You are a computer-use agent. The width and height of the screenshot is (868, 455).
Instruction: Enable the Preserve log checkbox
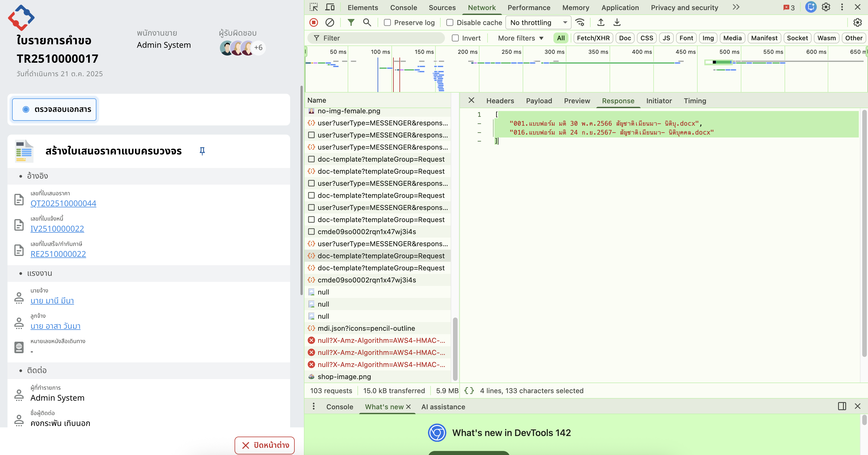387,22
